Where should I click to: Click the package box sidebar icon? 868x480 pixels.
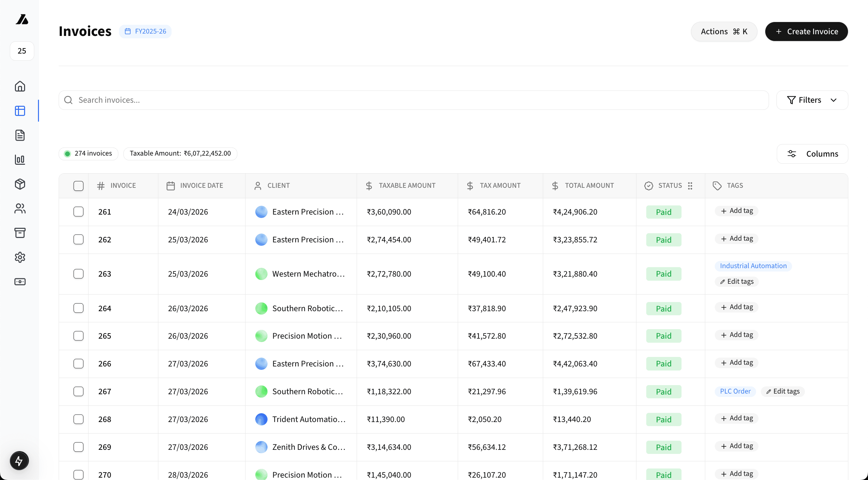20,184
